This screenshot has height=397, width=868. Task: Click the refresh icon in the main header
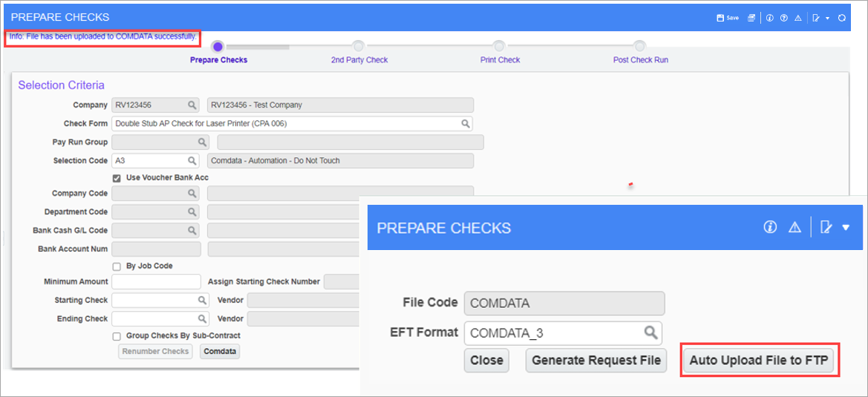point(841,18)
